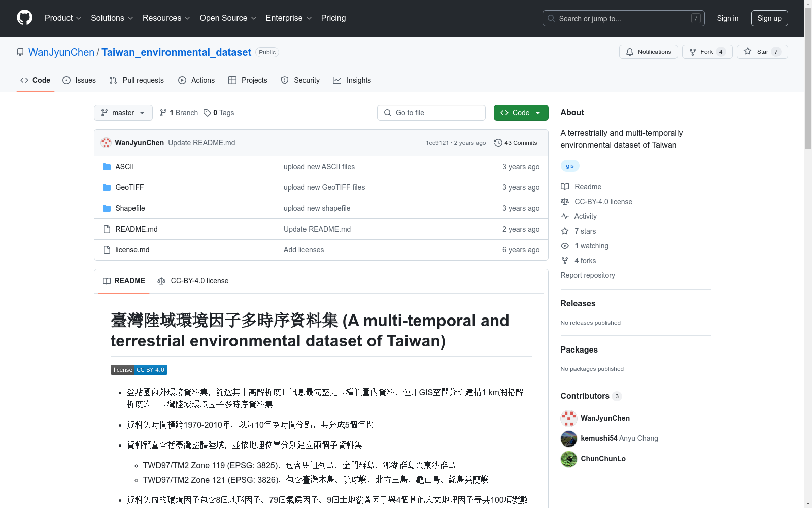This screenshot has height=508, width=812.
Task: Click commit hash 1ec9121
Action: point(437,143)
